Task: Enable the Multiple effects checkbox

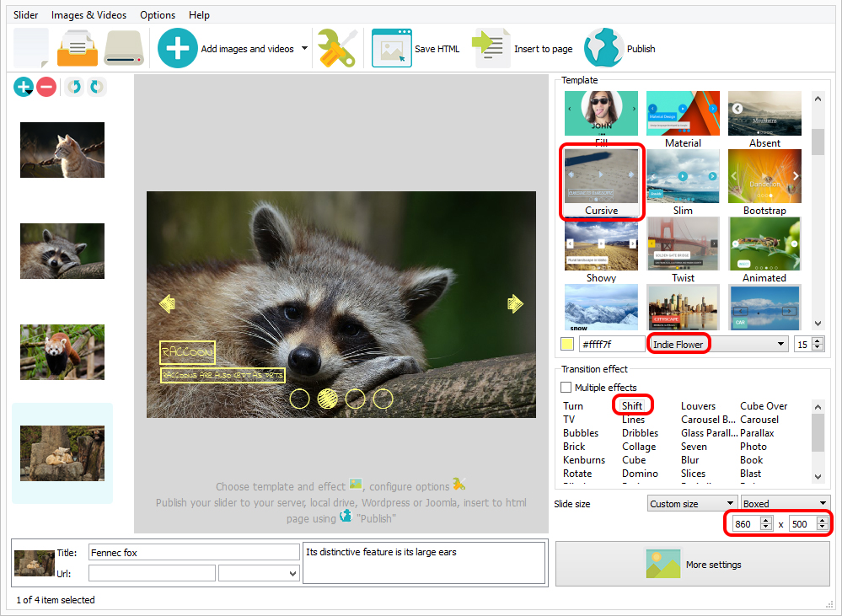Action: tap(566, 388)
